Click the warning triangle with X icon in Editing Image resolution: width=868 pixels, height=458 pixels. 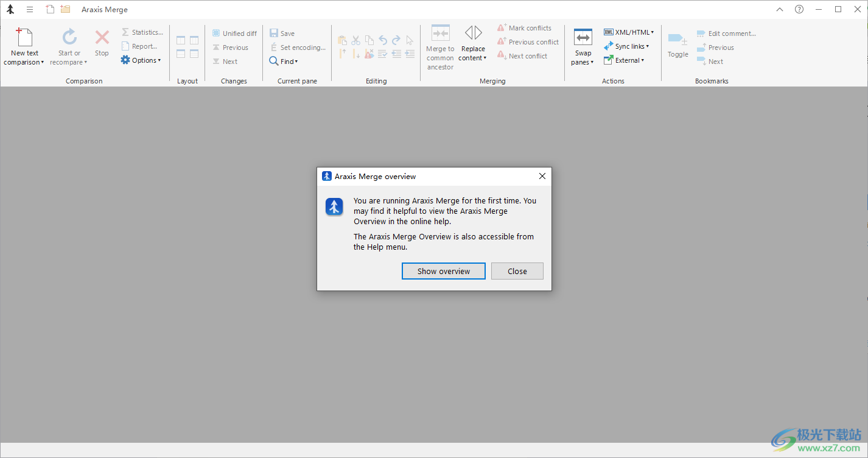click(369, 54)
